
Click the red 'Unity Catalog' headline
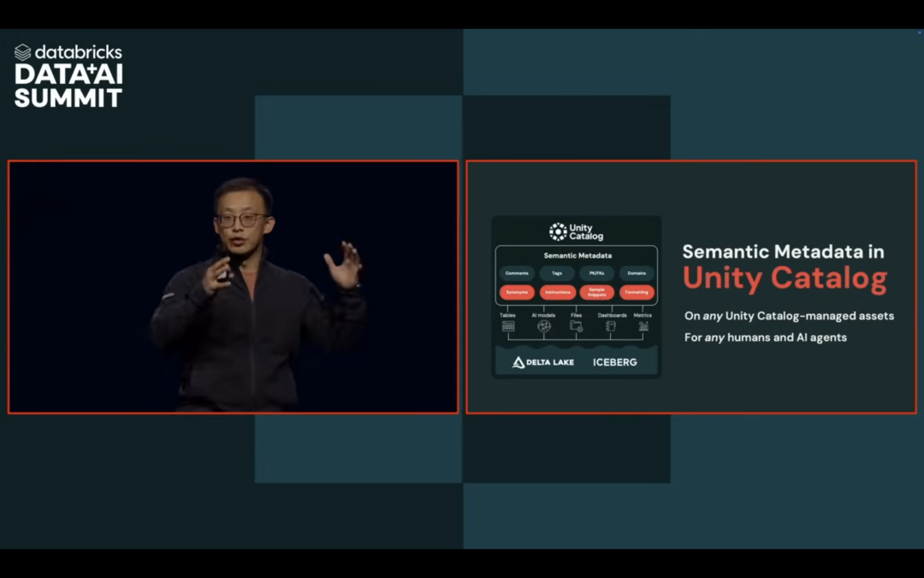pos(785,278)
